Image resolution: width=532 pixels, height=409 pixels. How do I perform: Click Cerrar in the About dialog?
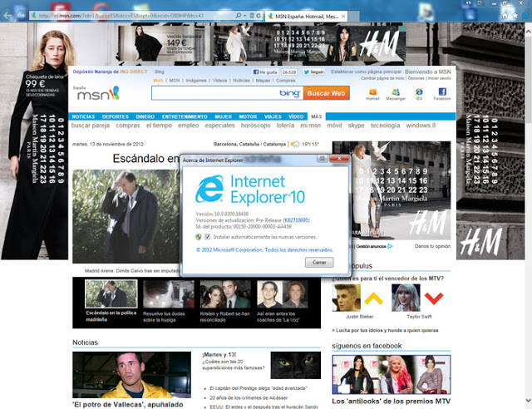coord(319,262)
